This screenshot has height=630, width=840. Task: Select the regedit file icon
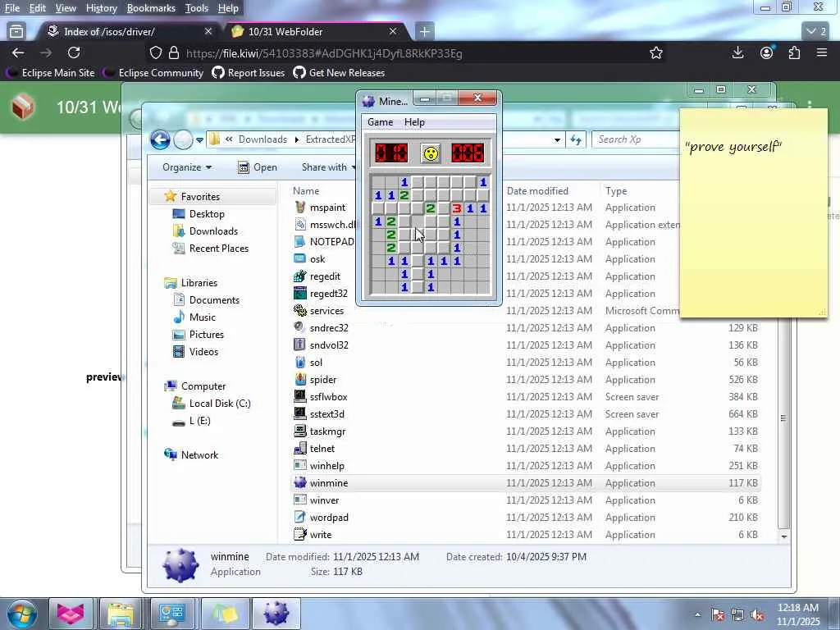click(300, 276)
